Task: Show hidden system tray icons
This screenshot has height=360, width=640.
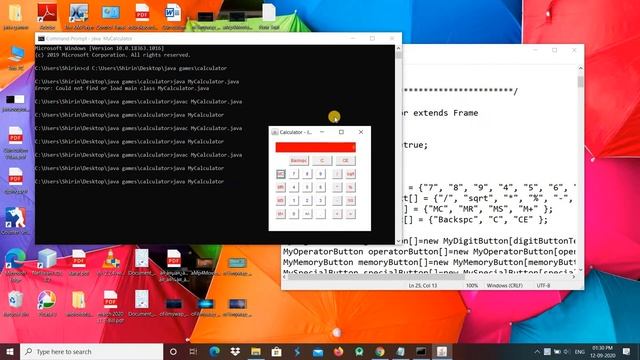Action: pyautogui.click(x=537, y=351)
